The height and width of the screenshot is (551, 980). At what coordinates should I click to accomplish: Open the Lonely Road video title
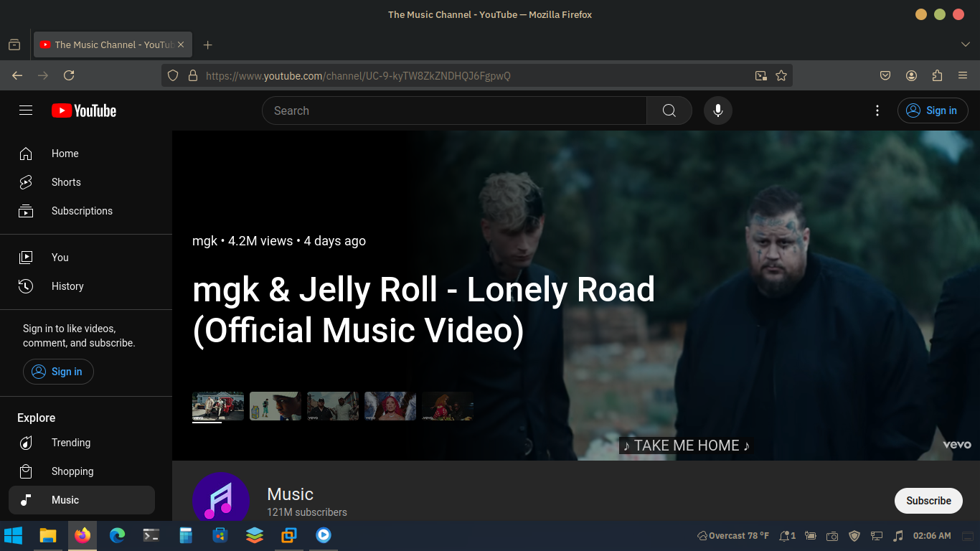[x=423, y=310]
